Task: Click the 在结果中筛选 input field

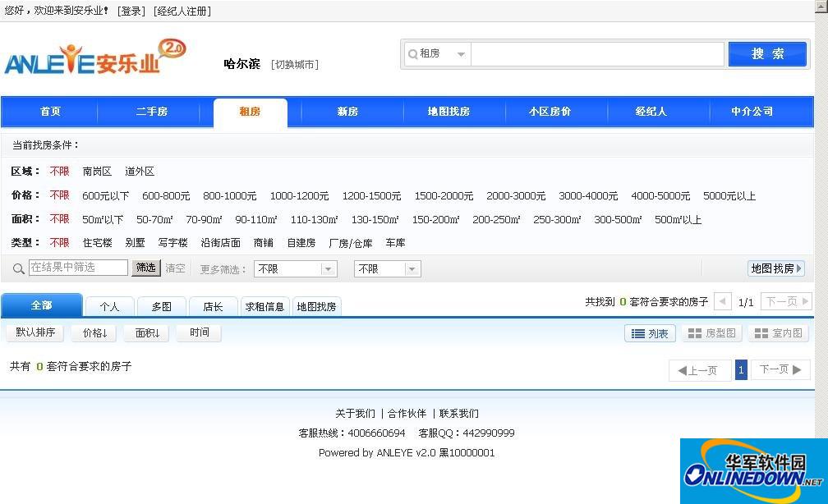Action: tap(78, 268)
